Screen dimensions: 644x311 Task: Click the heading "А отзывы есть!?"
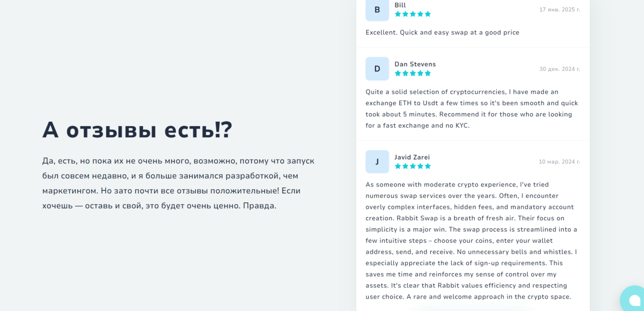tap(137, 130)
